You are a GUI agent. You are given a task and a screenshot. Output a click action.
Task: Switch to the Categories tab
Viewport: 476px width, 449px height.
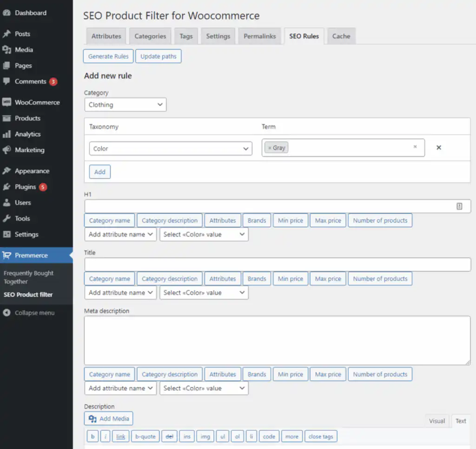(x=150, y=36)
